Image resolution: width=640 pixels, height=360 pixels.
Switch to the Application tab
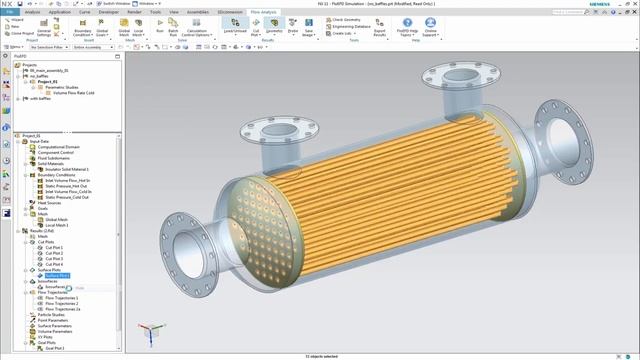click(x=60, y=12)
